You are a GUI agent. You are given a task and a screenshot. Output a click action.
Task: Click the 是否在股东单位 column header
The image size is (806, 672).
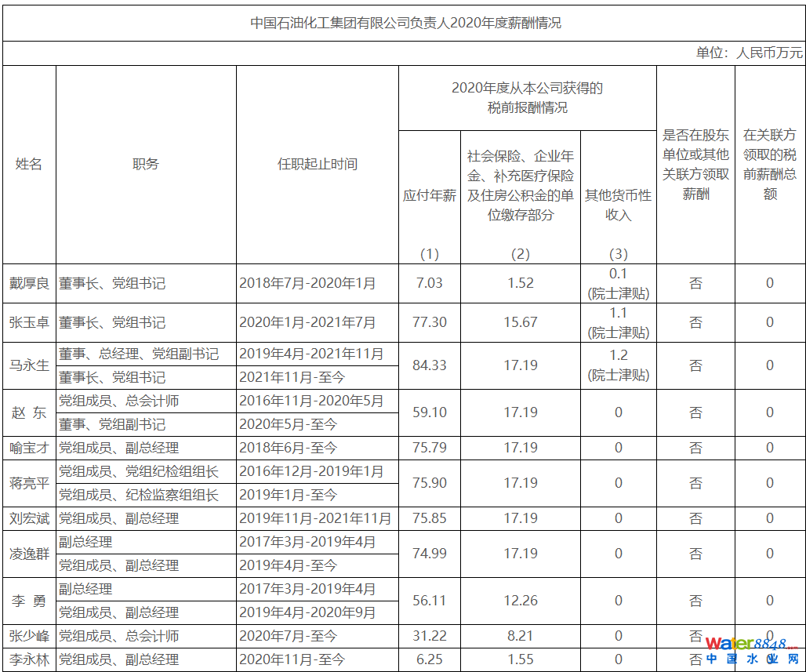[695, 164]
